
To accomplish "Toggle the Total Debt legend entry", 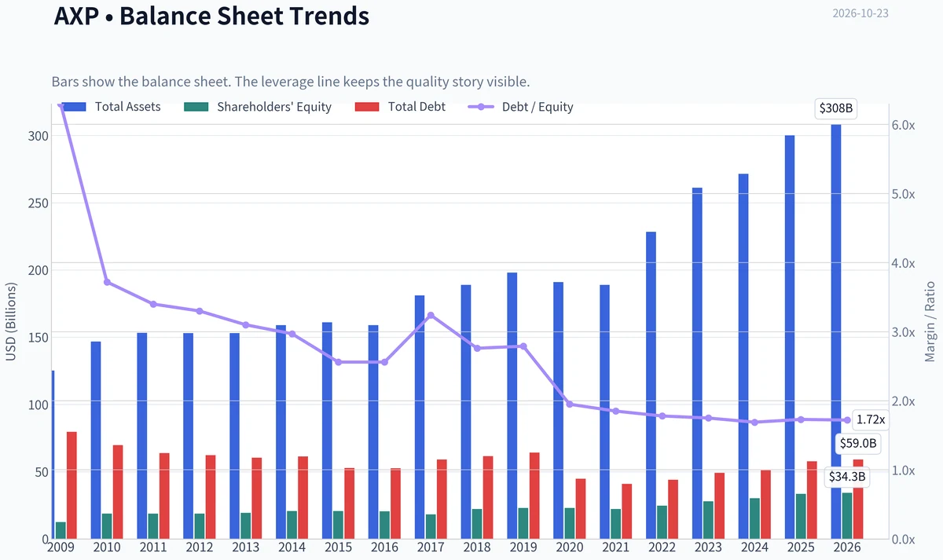I will coord(400,107).
